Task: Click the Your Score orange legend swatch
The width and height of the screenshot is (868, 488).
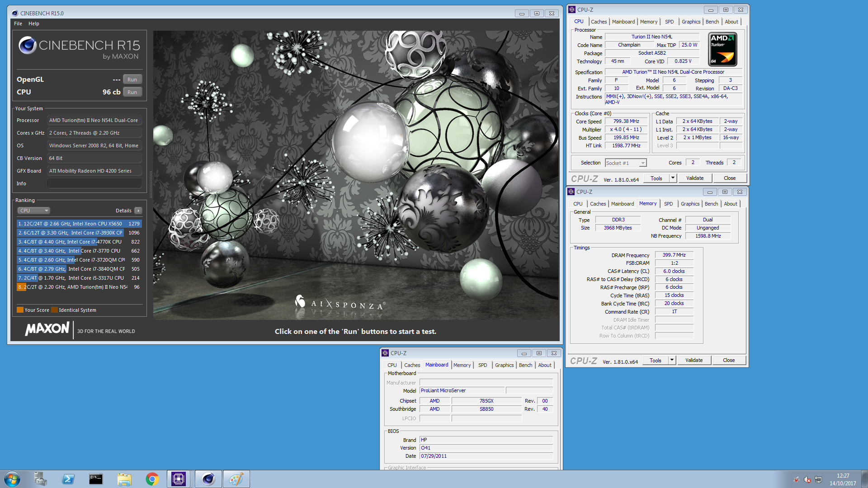Action: coord(20,310)
